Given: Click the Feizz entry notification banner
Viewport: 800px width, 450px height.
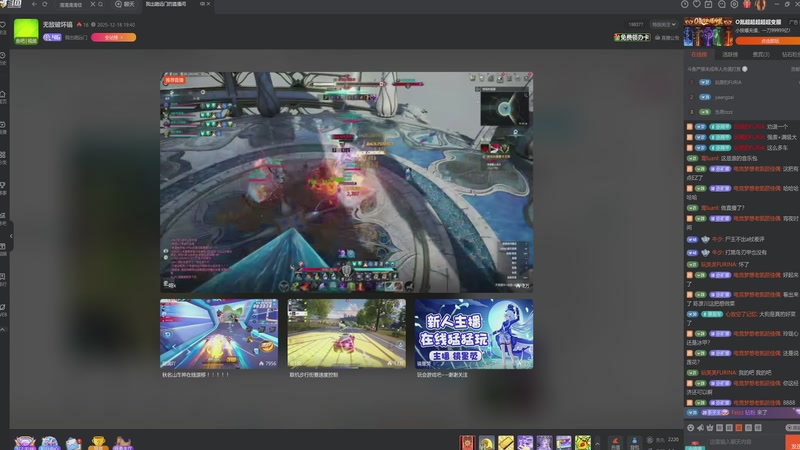Looking at the screenshot, I should (x=742, y=413).
